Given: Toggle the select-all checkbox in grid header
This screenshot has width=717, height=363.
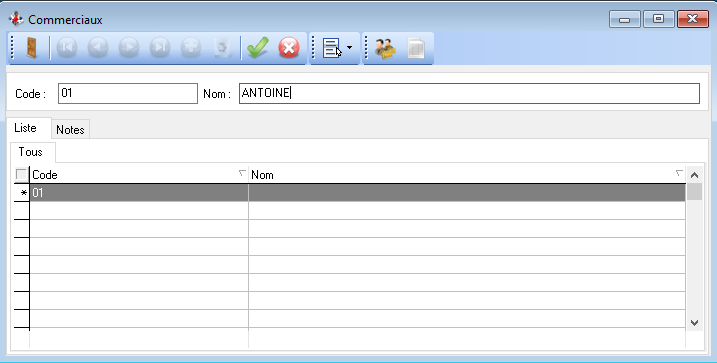Looking at the screenshot, I should point(21,174).
